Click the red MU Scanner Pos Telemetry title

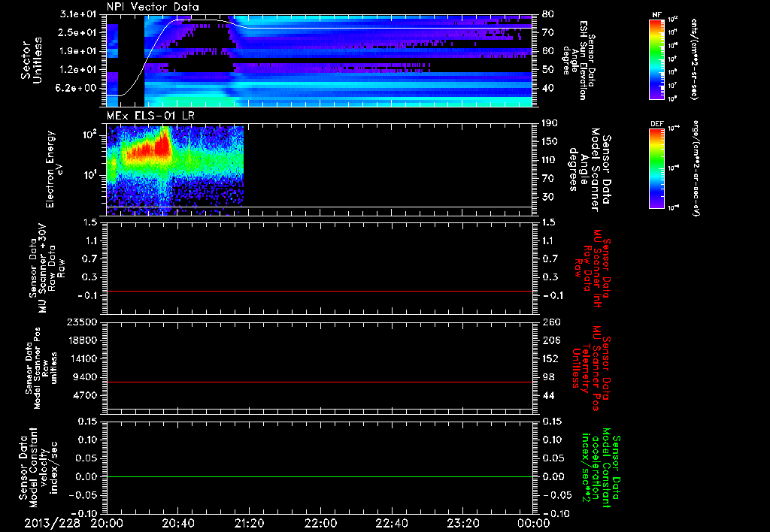tap(591, 368)
